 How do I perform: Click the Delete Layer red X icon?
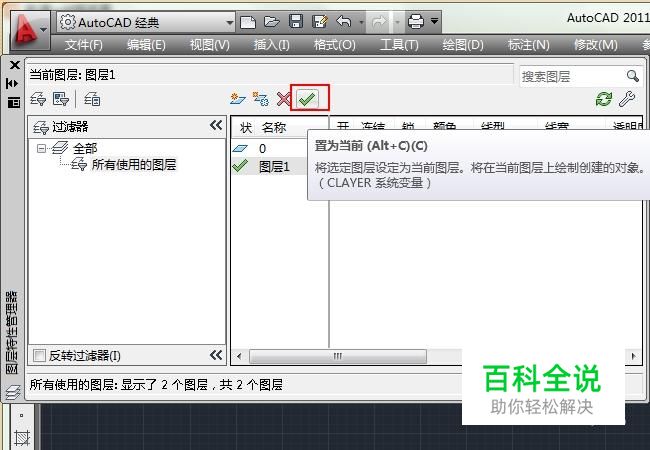(284, 99)
